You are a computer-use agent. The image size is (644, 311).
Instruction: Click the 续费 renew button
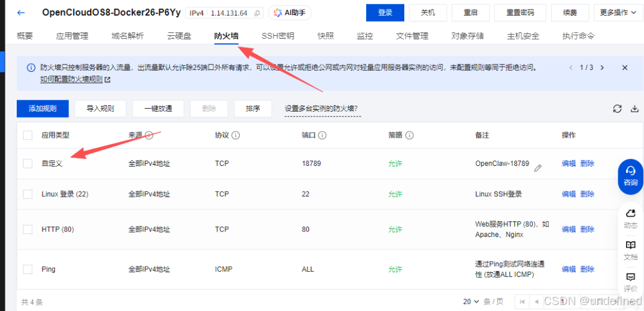570,13
